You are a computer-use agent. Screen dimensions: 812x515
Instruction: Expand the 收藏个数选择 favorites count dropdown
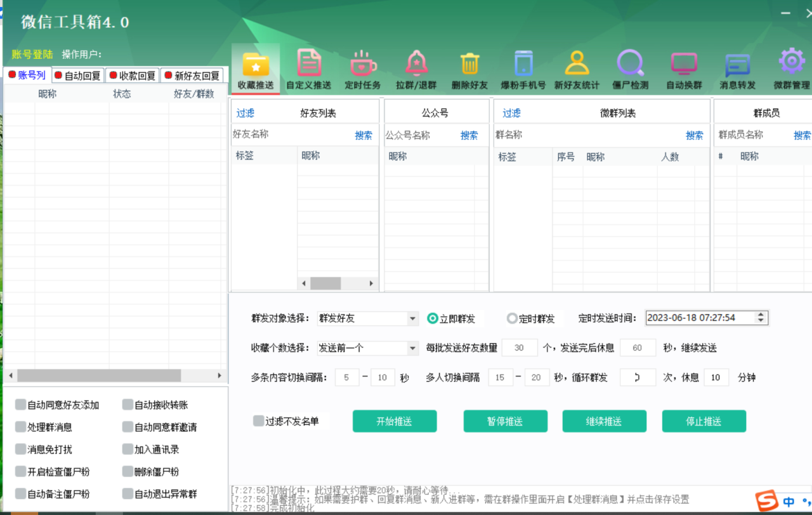(413, 348)
